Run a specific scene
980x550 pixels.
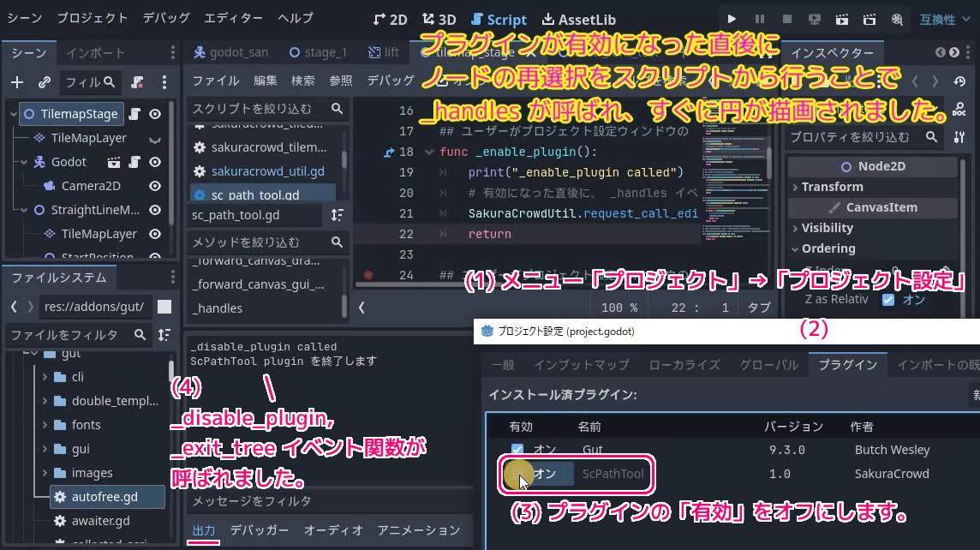[869, 20]
